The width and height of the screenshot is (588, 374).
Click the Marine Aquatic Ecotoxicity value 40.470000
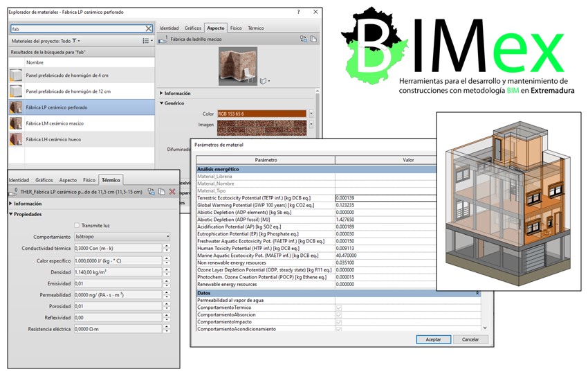pos(386,256)
